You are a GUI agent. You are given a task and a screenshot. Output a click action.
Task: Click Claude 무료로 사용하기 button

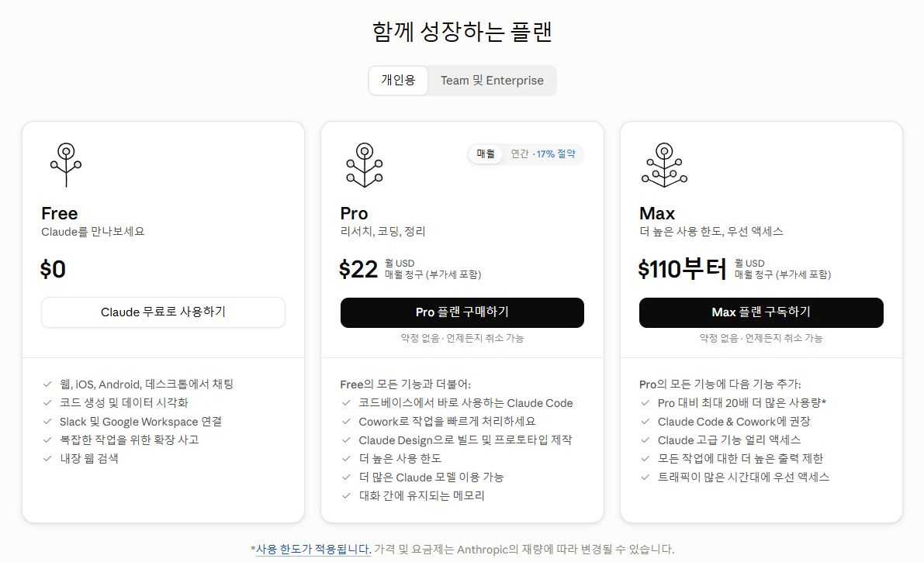[163, 312]
